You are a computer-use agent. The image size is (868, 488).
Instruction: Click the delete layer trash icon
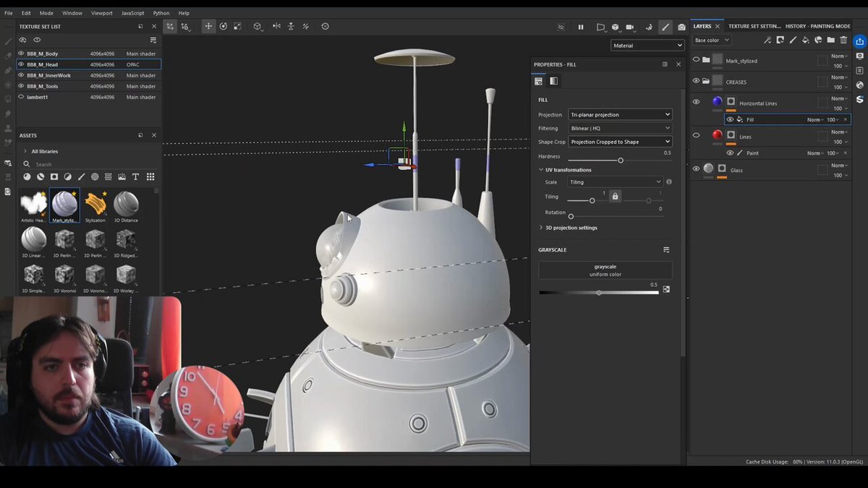[x=843, y=40]
